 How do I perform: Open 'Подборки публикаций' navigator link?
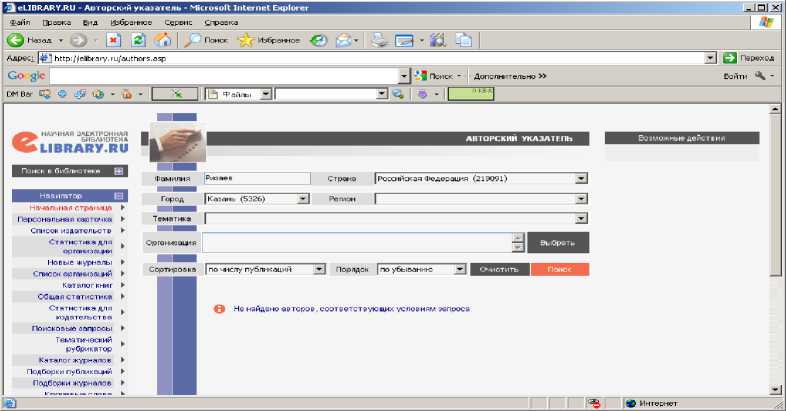(x=69, y=371)
